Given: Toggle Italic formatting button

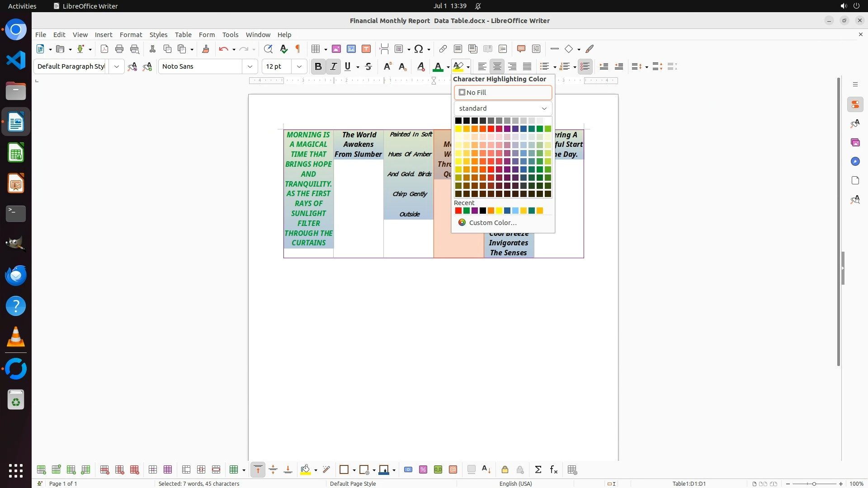Looking at the screenshot, I should pos(333,66).
